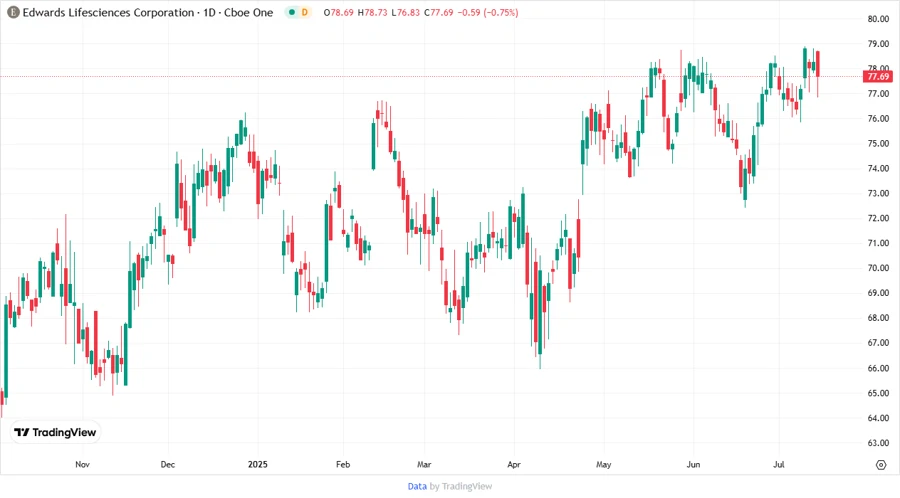
Task: Click the Nov label on time axis
Action: point(82,465)
